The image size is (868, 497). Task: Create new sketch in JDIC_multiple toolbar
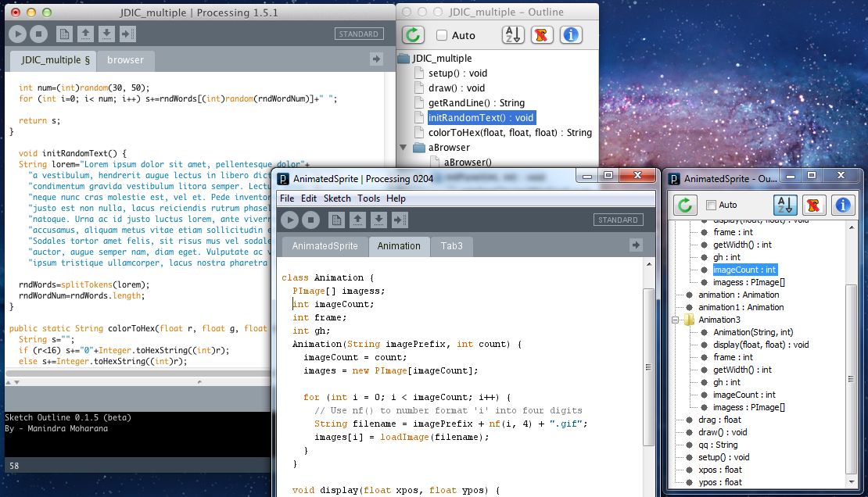point(64,34)
